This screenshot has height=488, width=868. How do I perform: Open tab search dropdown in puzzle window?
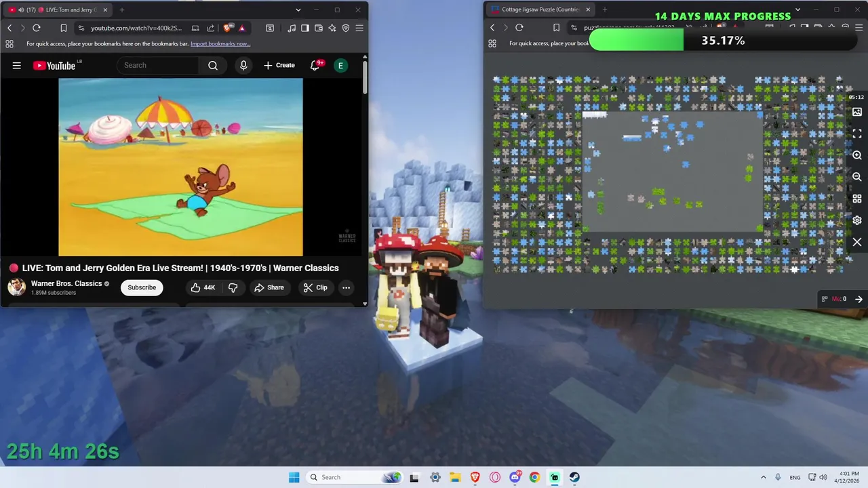coord(798,10)
